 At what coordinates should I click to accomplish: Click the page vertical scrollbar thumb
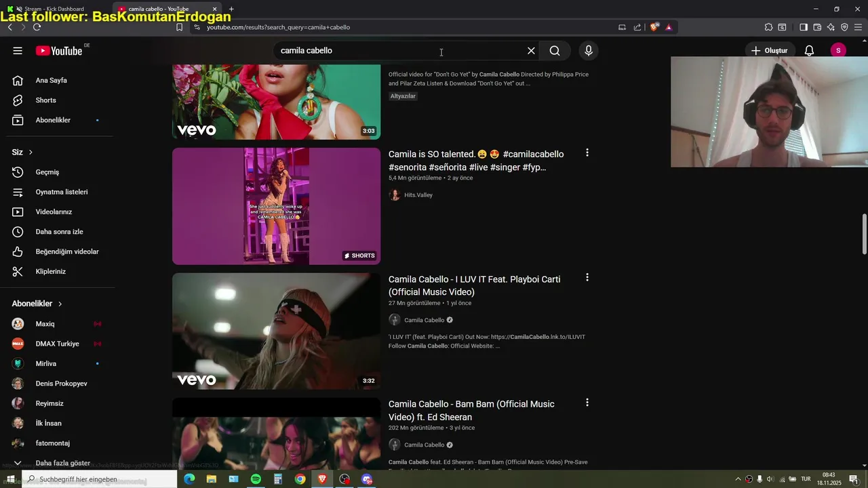coord(864,235)
